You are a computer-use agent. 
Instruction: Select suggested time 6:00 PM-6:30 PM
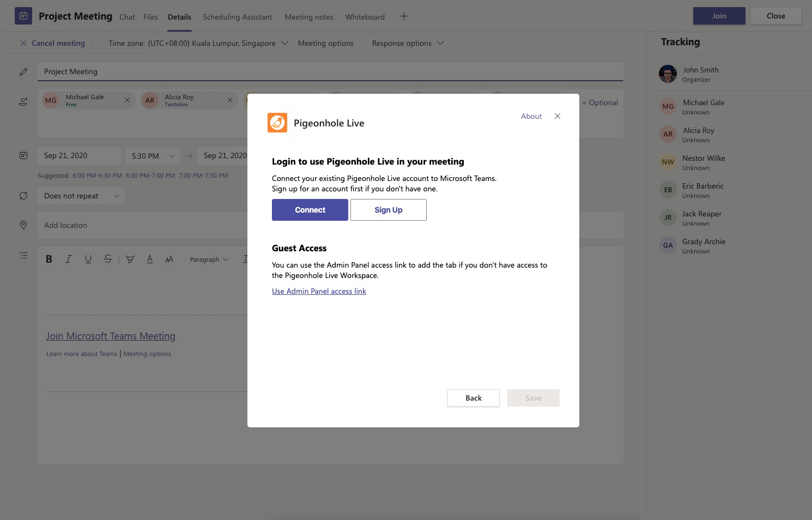tap(97, 176)
